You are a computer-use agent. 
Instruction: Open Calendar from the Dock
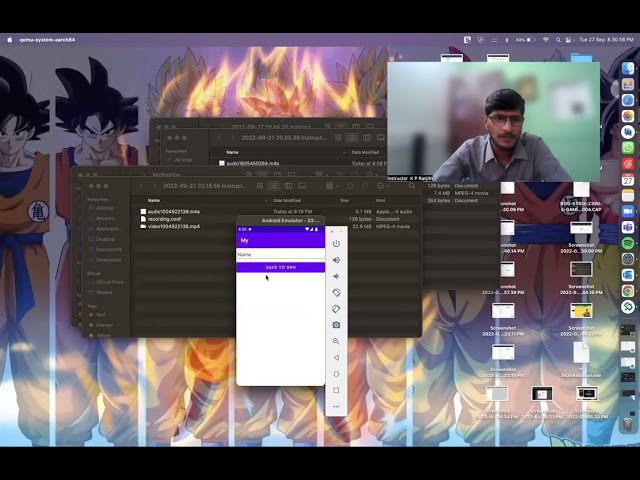tap(628, 180)
